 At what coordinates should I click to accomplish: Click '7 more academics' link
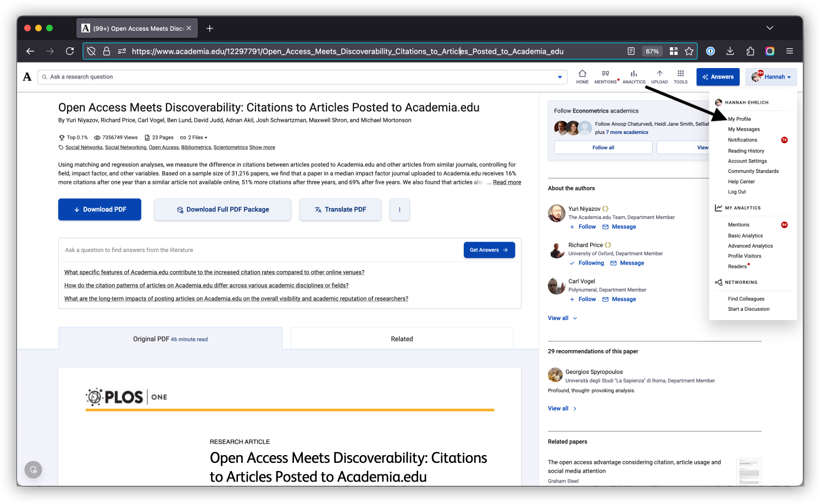627,132
